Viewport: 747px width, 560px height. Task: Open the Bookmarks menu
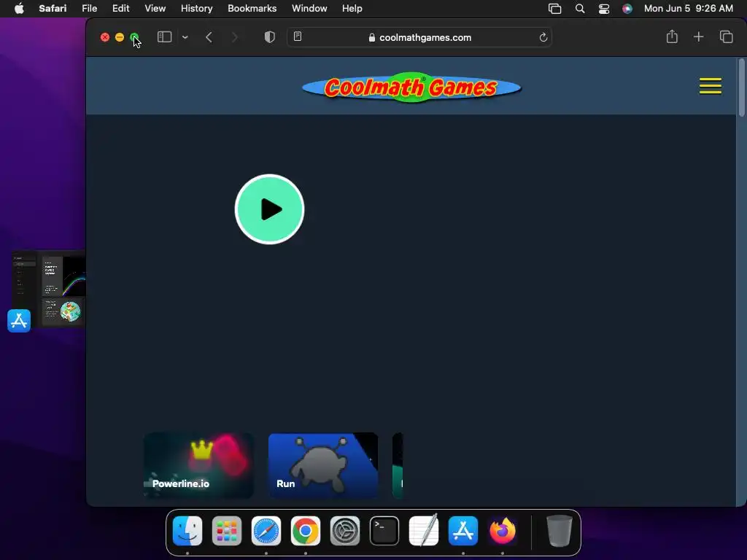pyautogui.click(x=252, y=9)
